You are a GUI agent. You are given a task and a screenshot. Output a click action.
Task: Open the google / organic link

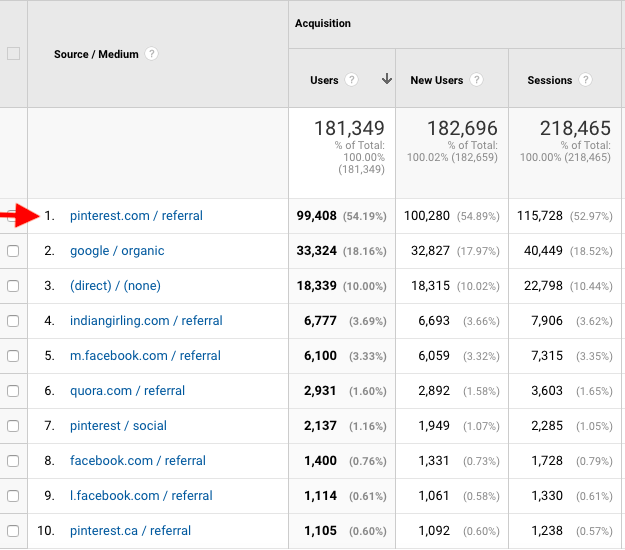pos(117,251)
